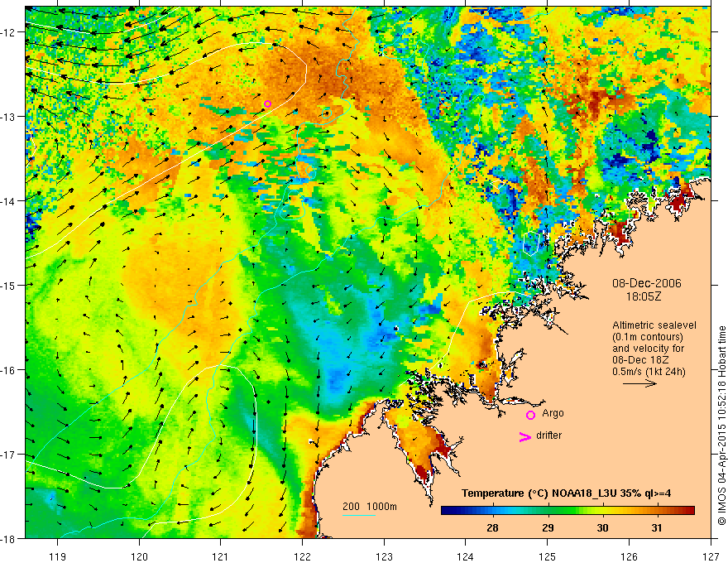
Task: Click the 'Argo' legend label
Action: (x=553, y=413)
